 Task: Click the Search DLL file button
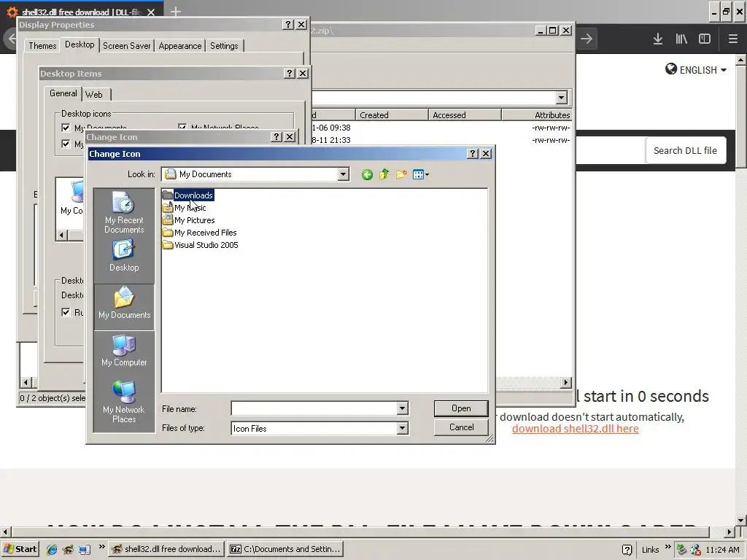click(685, 150)
